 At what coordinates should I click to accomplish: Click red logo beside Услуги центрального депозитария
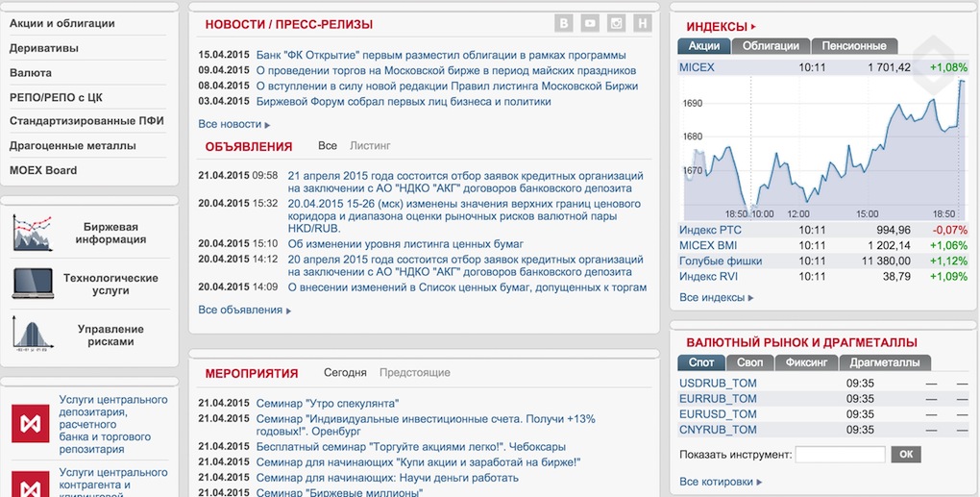[31, 424]
